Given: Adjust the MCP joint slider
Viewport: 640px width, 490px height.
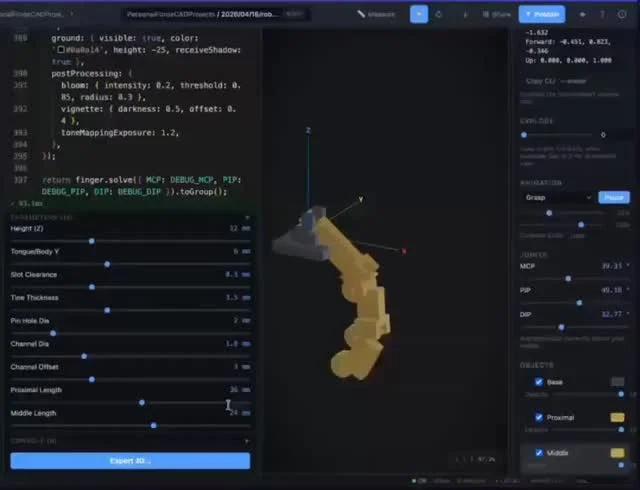Looking at the screenshot, I should (575, 278).
